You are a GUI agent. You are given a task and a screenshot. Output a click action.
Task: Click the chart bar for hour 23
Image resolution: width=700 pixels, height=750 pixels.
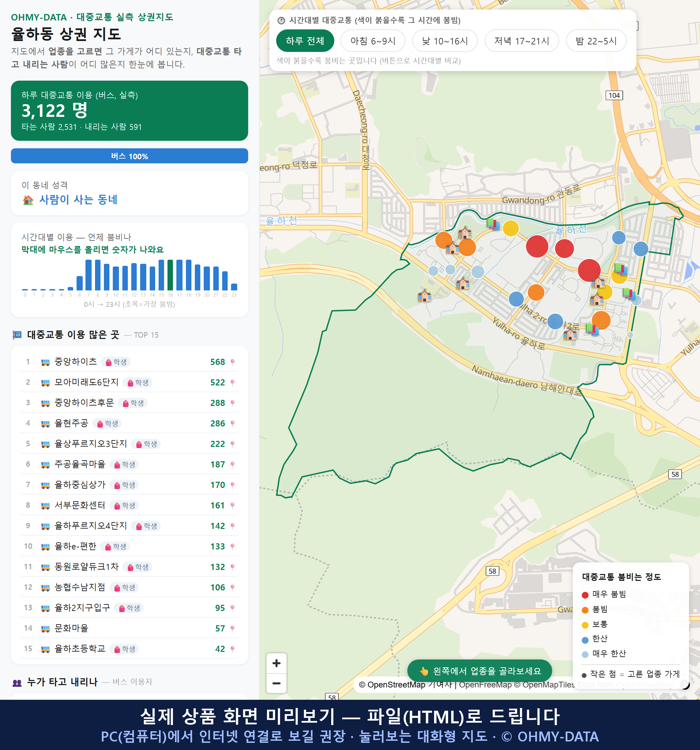click(234, 287)
